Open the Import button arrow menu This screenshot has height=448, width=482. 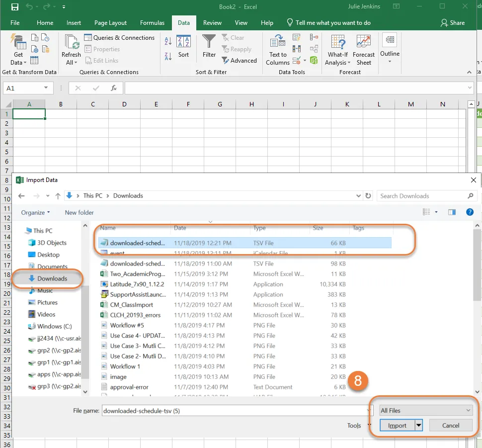pyautogui.click(x=418, y=425)
